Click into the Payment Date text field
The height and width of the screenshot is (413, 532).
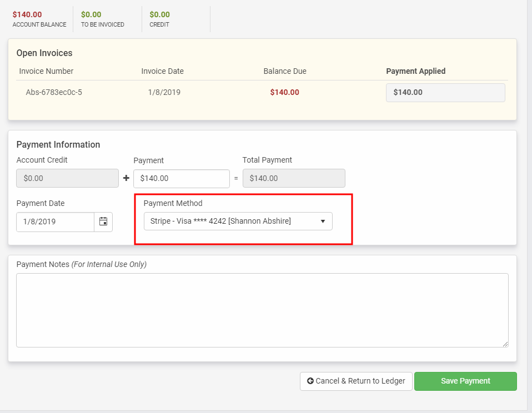(55, 221)
